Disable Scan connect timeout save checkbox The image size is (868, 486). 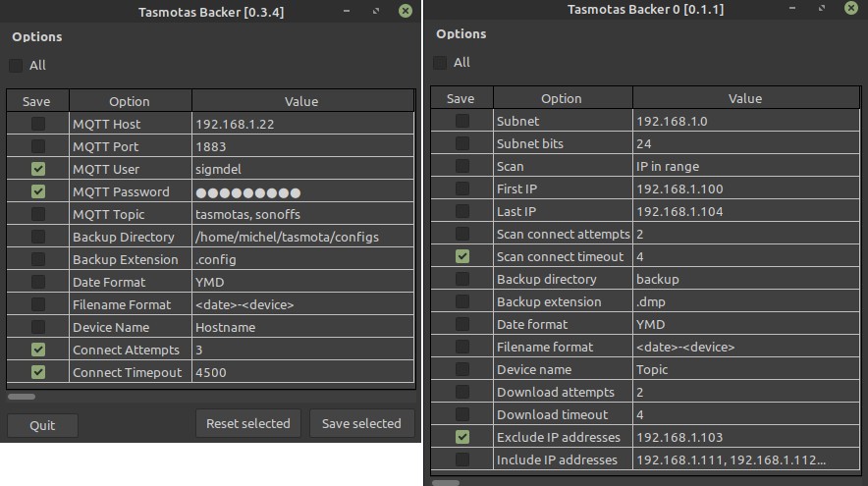pyautogui.click(x=461, y=257)
